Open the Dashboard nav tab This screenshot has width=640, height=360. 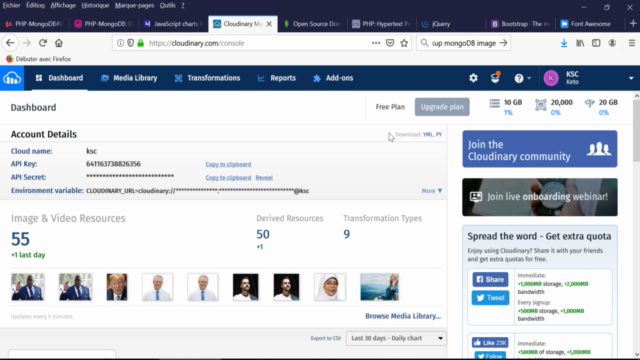coord(60,78)
